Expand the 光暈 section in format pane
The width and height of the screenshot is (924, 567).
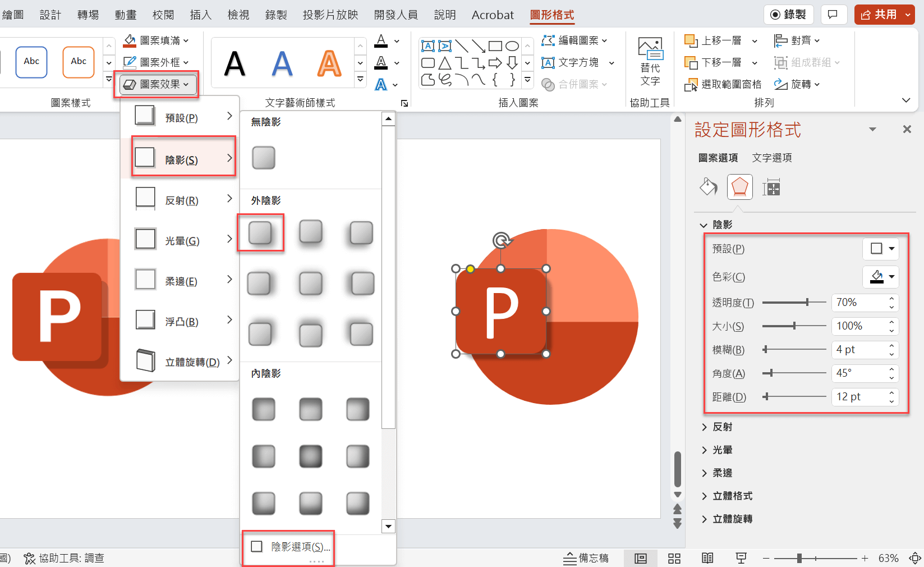point(717,450)
